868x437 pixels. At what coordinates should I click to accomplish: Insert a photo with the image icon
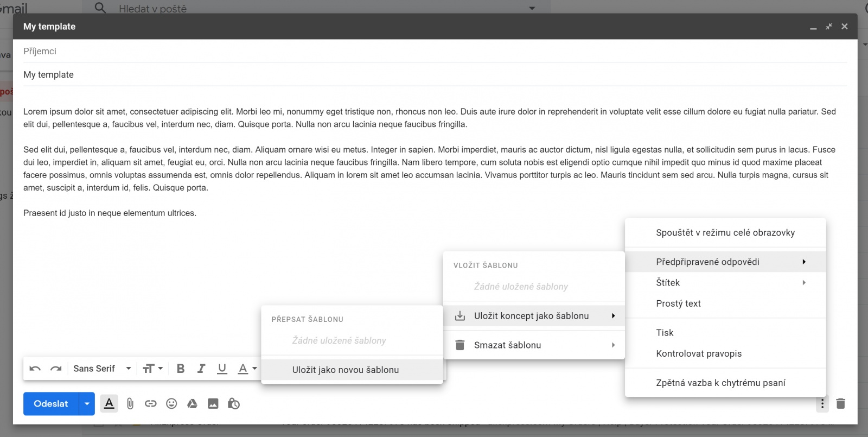[213, 403]
